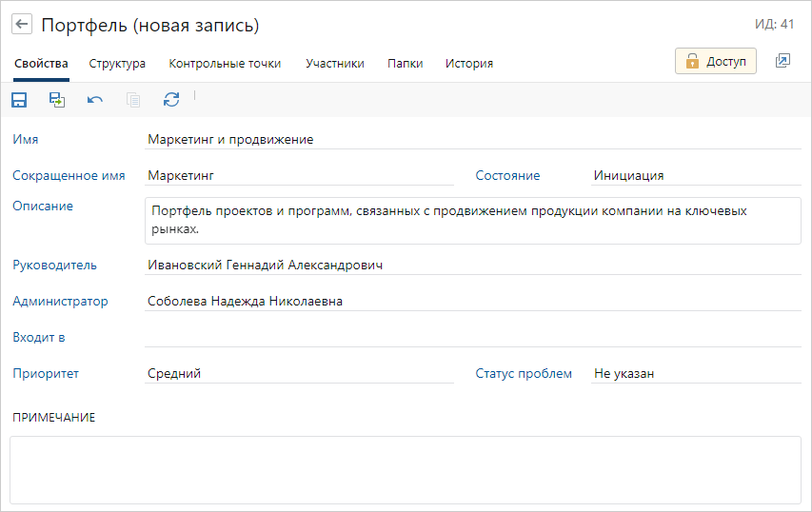The height and width of the screenshot is (512, 812).
Task: Focus the empty Примечание text box
Action: coord(406,469)
